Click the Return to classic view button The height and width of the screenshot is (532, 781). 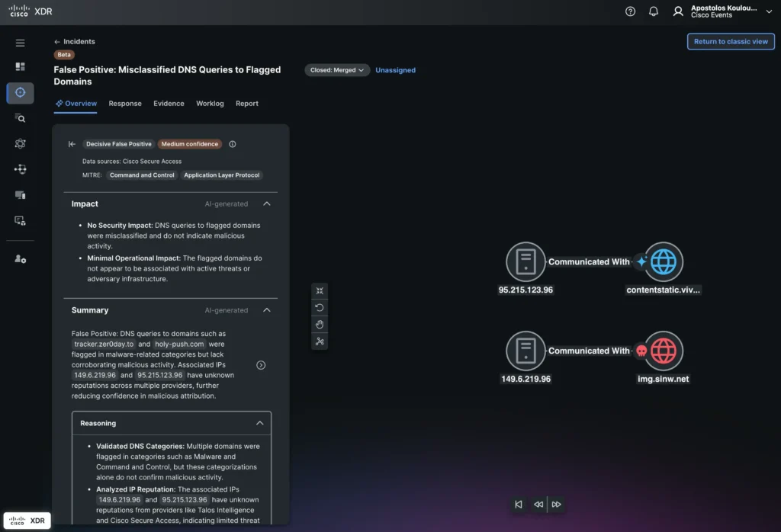coord(730,41)
